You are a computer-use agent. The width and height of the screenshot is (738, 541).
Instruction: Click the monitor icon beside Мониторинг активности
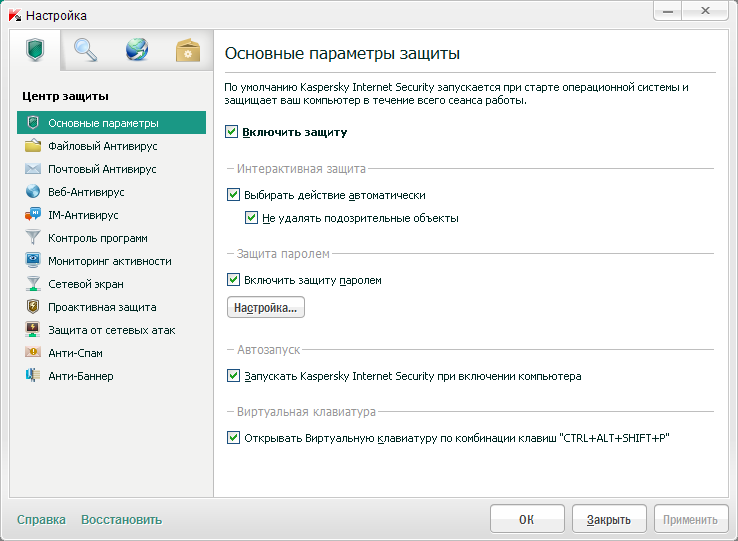pos(32,260)
